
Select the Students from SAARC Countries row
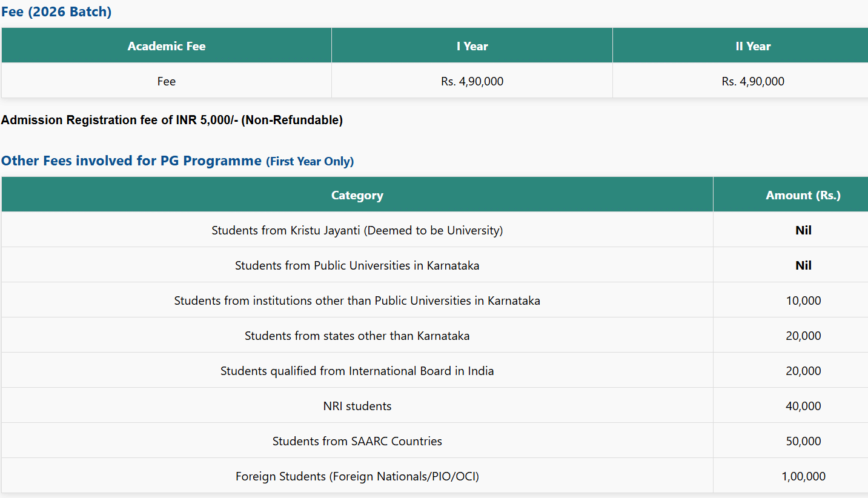[x=357, y=441]
